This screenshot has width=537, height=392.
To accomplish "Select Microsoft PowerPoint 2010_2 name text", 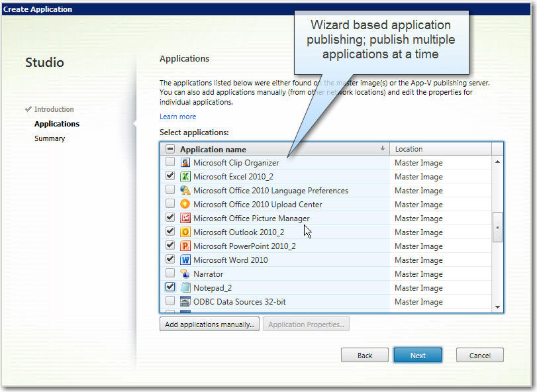I will coord(244,246).
